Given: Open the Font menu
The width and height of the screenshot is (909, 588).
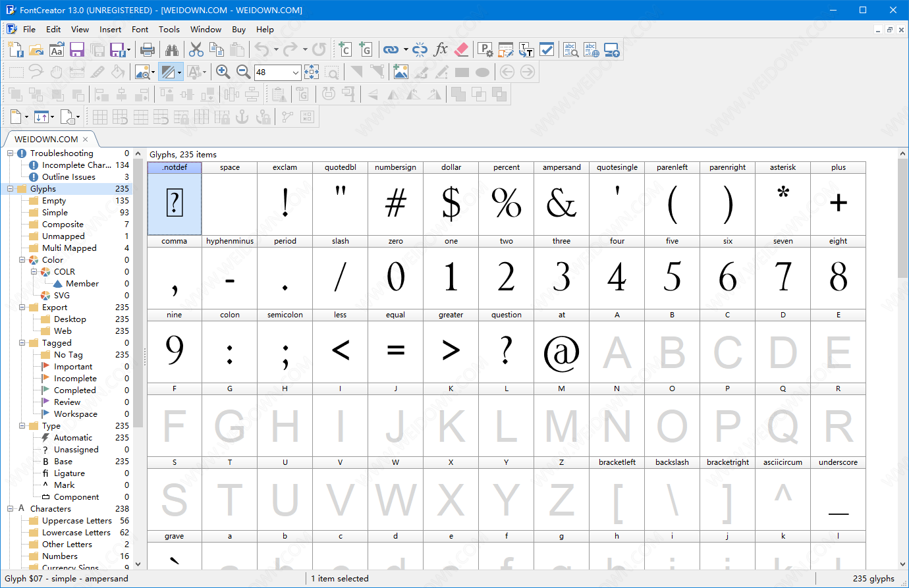Looking at the screenshot, I should point(140,30).
